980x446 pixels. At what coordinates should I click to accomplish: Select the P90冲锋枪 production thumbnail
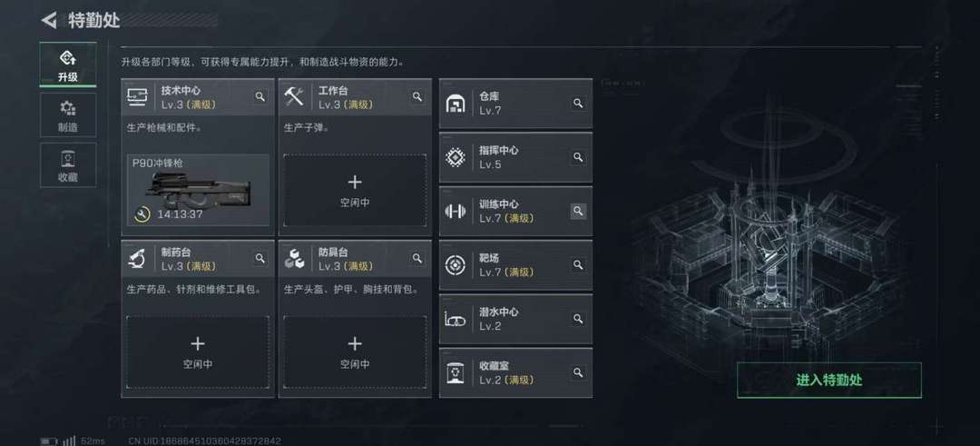[x=198, y=190]
